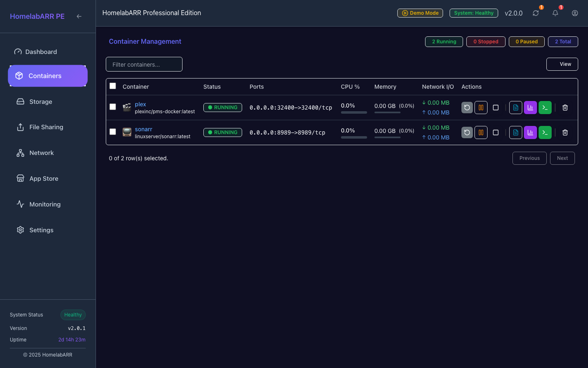Open the View dropdown
This screenshot has width=588, height=368.
click(x=562, y=64)
